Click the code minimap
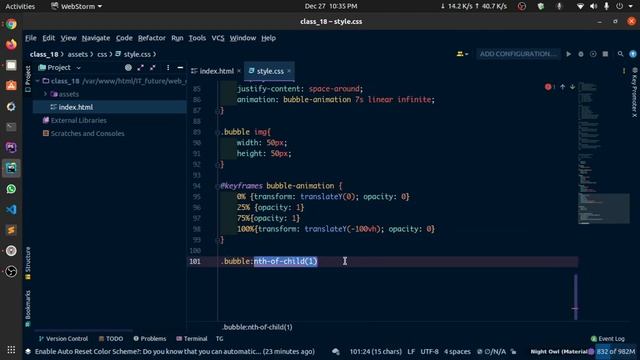This screenshot has width=640, height=360. click(603, 153)
